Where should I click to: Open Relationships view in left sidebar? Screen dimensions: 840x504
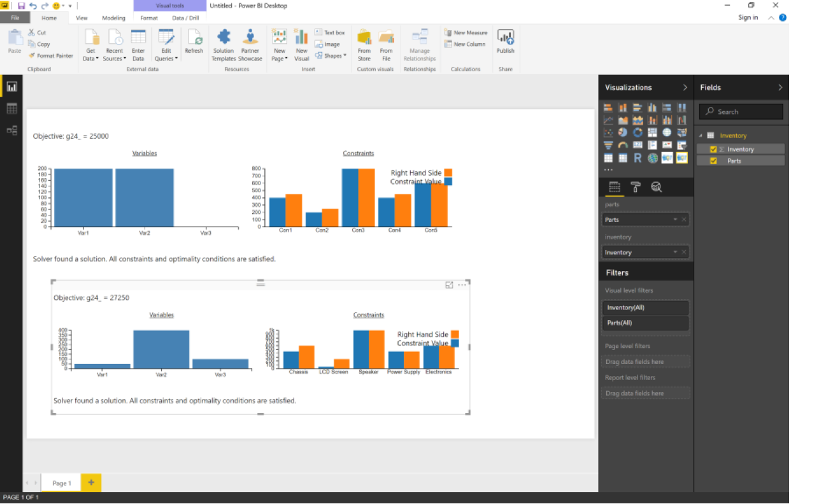point(11,130)
